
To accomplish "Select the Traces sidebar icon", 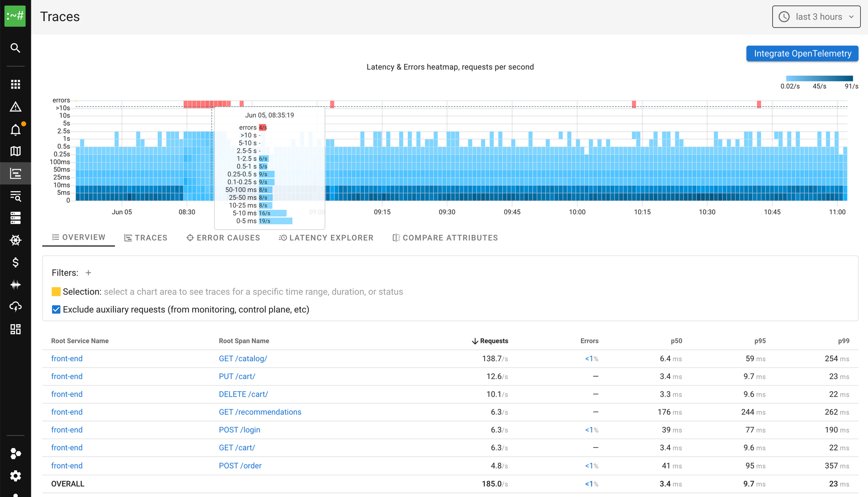I will click(x=15, y=173).
